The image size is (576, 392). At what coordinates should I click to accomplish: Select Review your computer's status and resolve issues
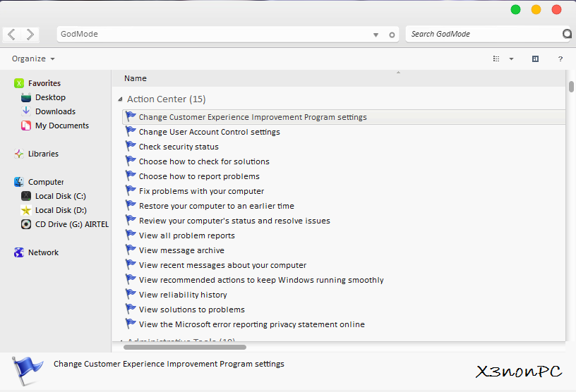(x=234, y=221)
